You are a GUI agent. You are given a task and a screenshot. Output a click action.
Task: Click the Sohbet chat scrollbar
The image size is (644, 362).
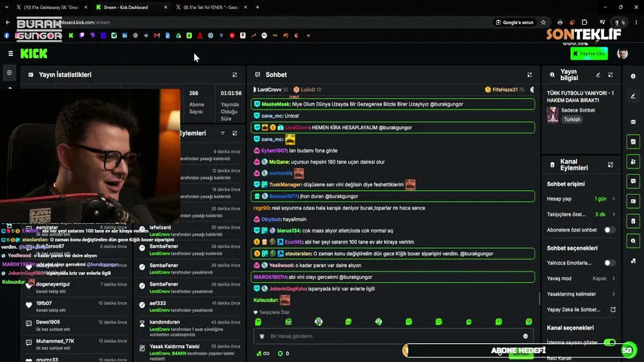tap(539, 299)
